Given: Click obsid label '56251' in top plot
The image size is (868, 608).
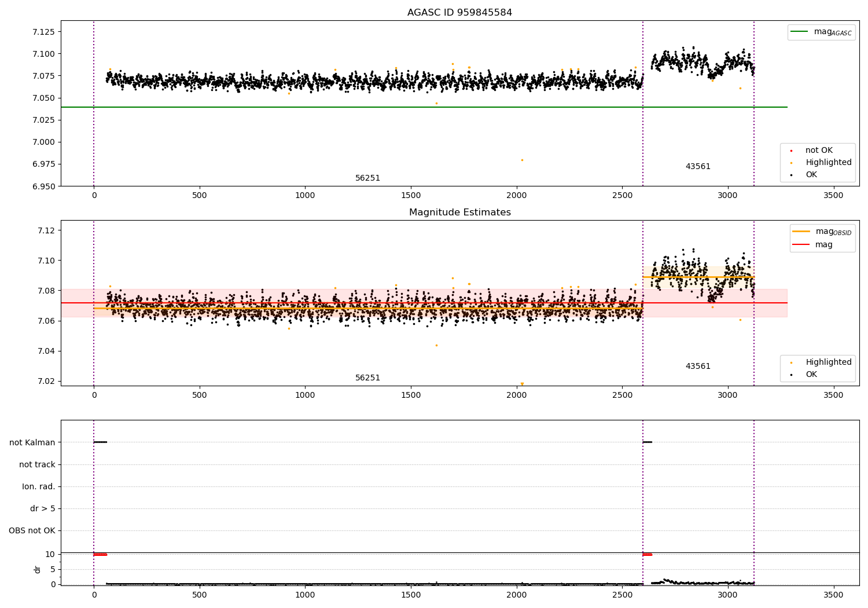Looking at the screenshot, I should click(x=367, y=178).
